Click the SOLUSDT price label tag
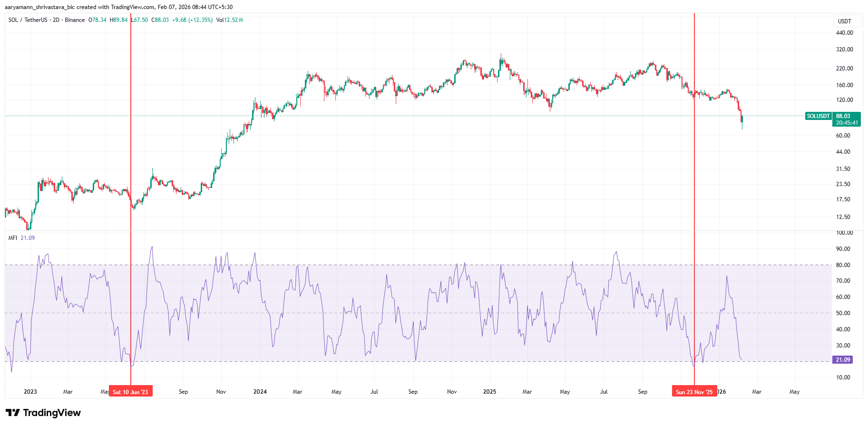 tap(818, 116)
